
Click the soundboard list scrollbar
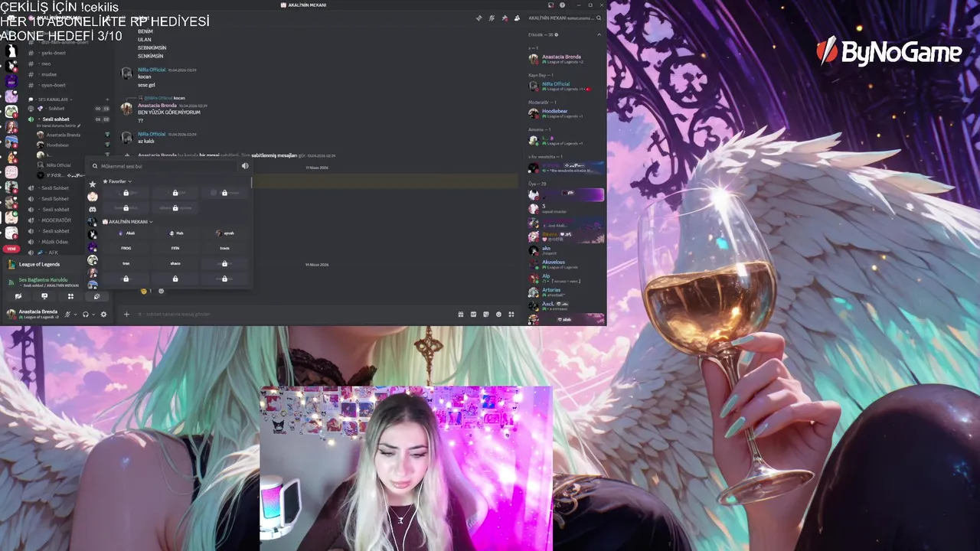coord(251,184)
